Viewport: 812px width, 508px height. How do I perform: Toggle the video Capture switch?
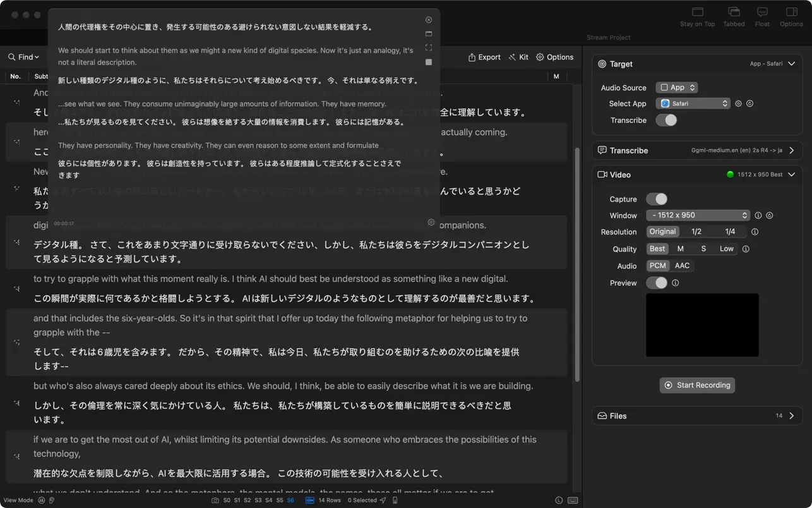(657, 199)
